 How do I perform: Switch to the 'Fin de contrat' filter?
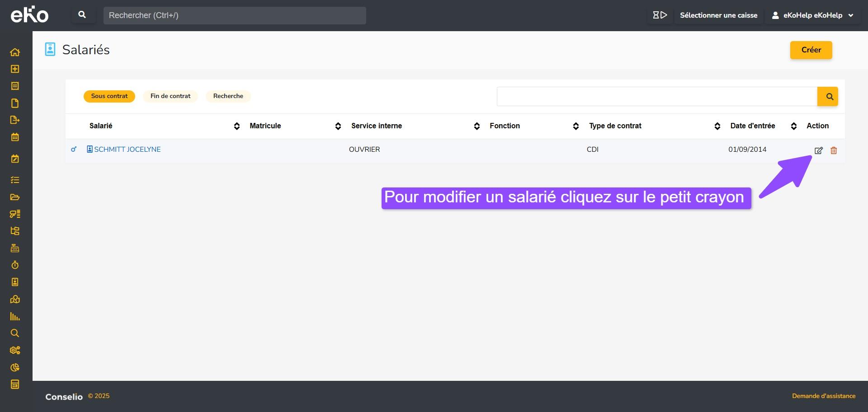[170, 96]
